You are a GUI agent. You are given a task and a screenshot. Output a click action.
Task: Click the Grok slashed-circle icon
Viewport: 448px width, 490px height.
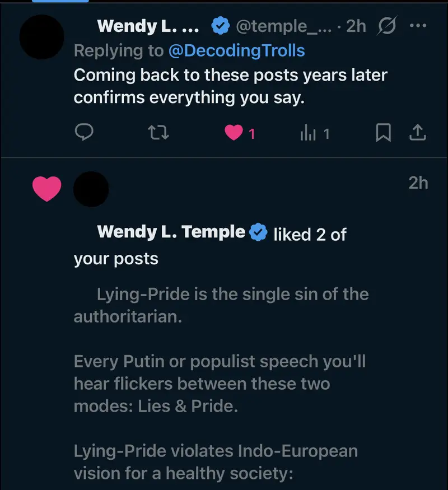pos(388,26)
